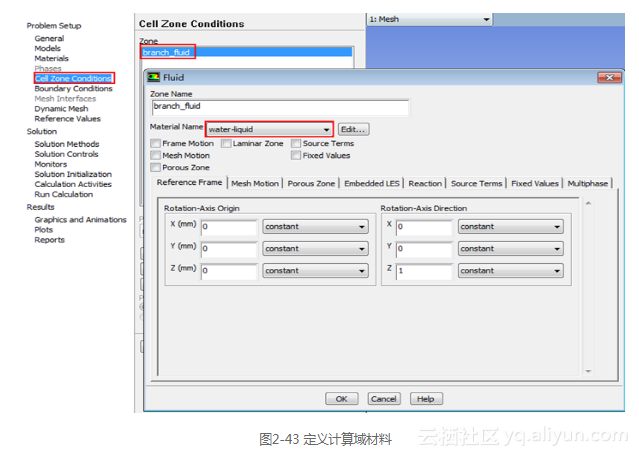Switch to the Porous Zone tab
Screen dimensions: 639x457
point(311,184)
